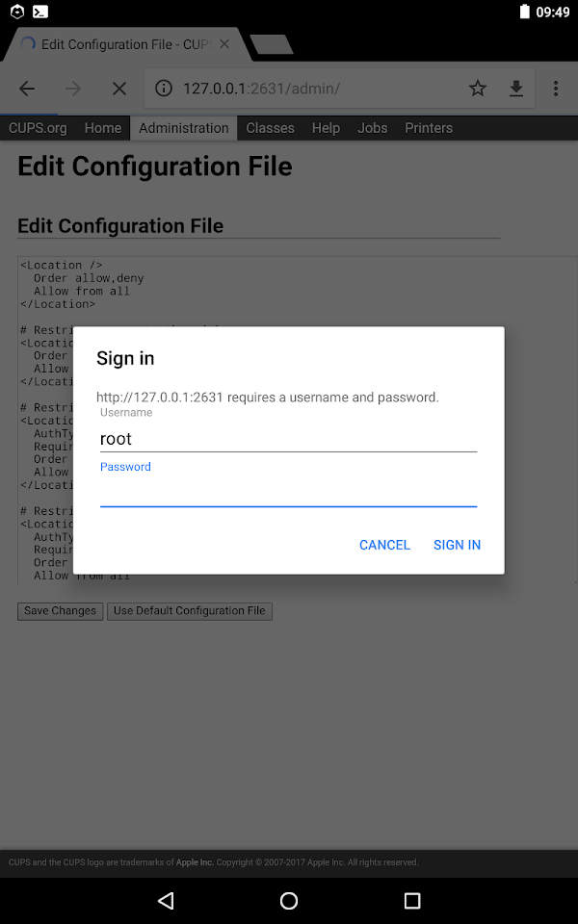Tap the Android home button
This screenshot has height=924, width=578.
[289, 900]
